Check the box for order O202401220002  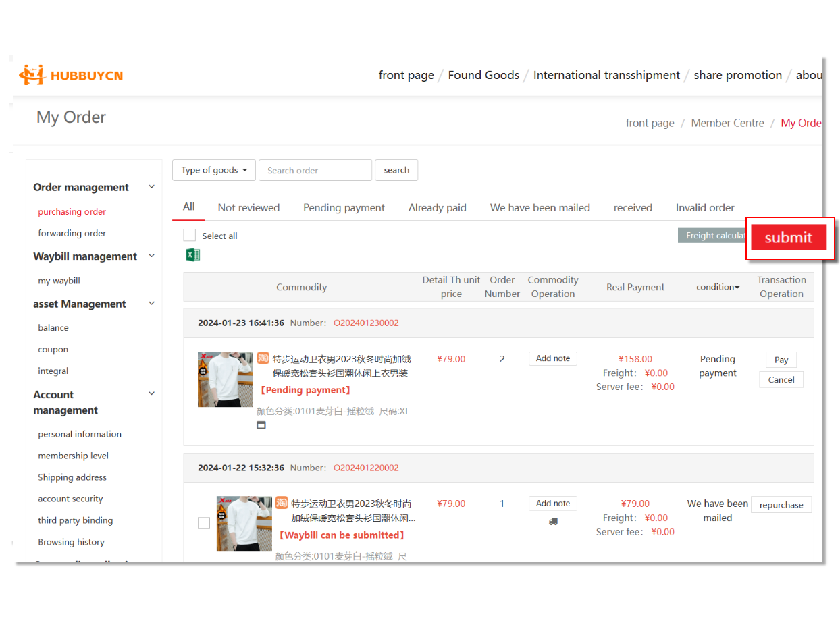point(204,523)
